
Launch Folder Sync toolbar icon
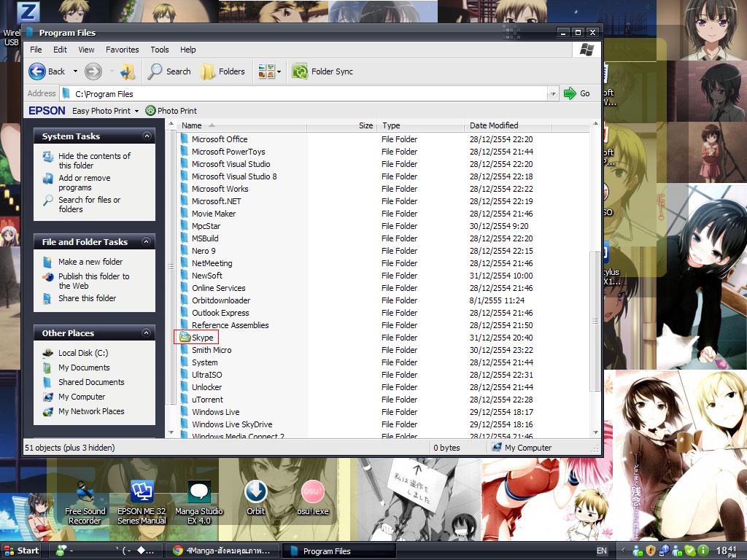[300, 71]
